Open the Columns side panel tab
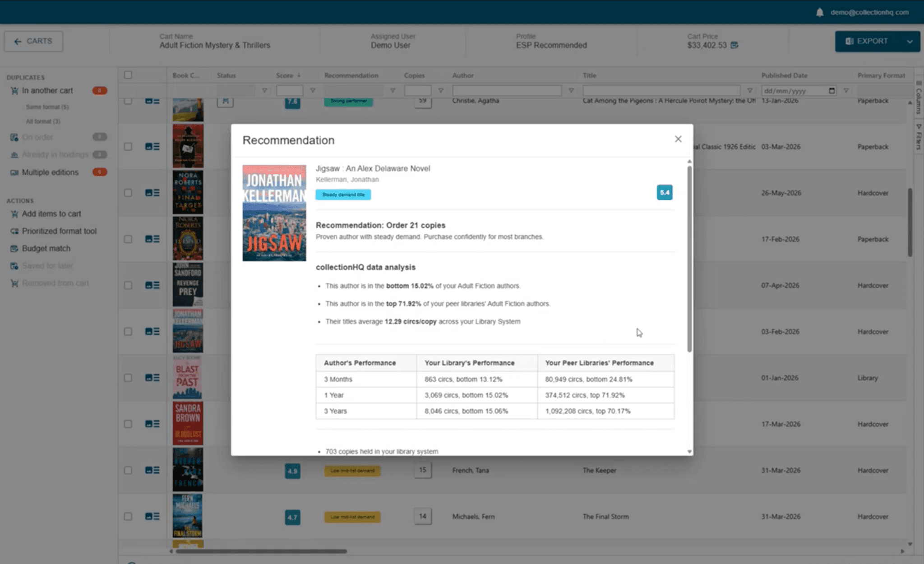 click(919, 97)
